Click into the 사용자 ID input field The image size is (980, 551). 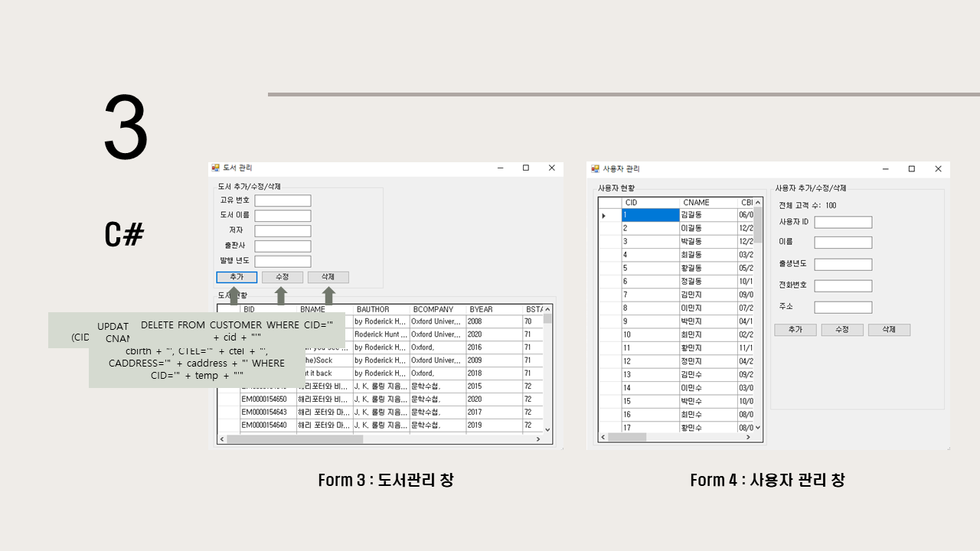[843, 221]
